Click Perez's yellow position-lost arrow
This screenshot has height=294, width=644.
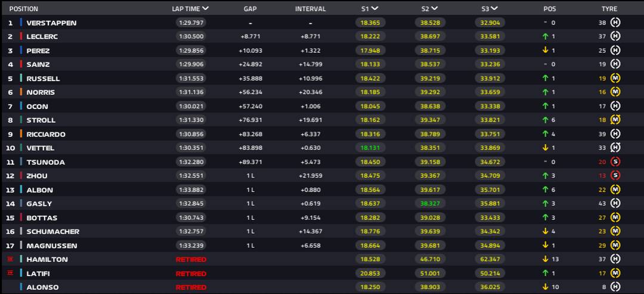(x=545, y=51)
